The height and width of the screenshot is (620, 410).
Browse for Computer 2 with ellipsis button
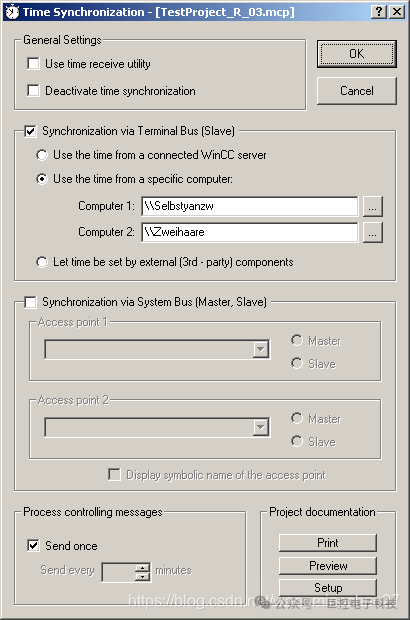coord(372,232)
